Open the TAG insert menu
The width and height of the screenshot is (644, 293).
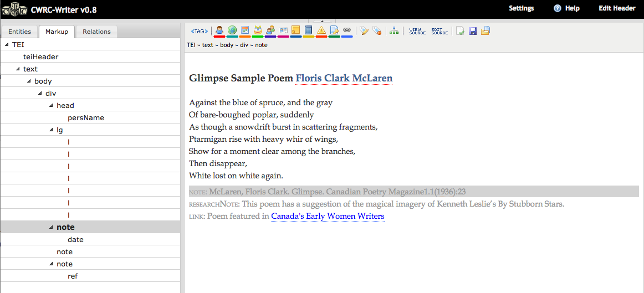199,31
